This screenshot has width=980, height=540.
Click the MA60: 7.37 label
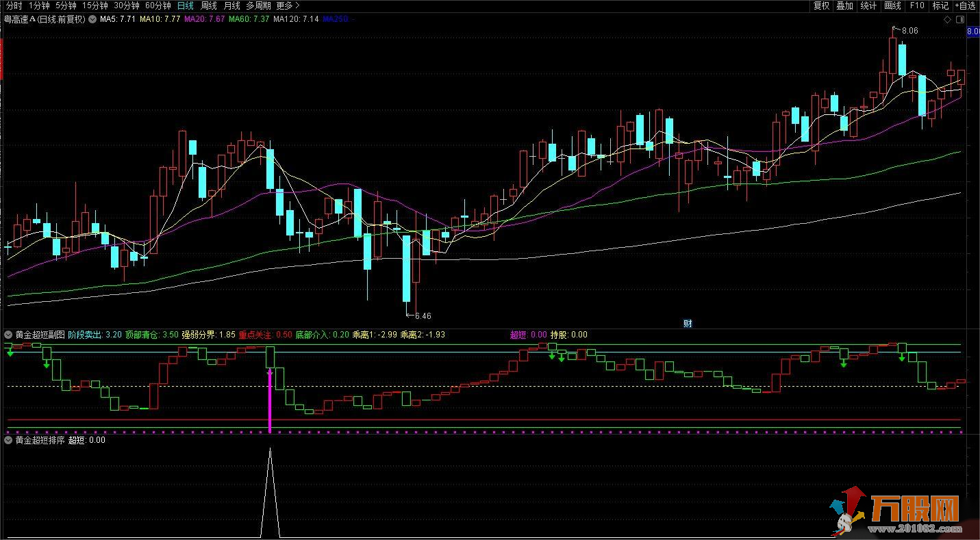click(249, 19)
